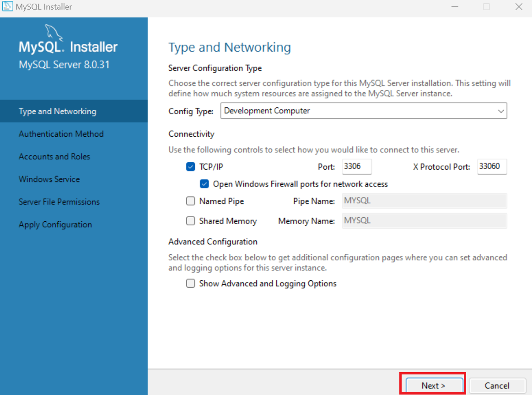Image resolution: width=532 pixels, height=395 pixels.
Task: Check Show Advanced and Logging Options
Action: point(191,283)
